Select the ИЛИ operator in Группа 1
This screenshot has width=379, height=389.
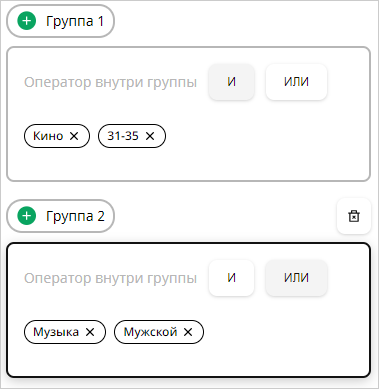click(x=296, y=82)
